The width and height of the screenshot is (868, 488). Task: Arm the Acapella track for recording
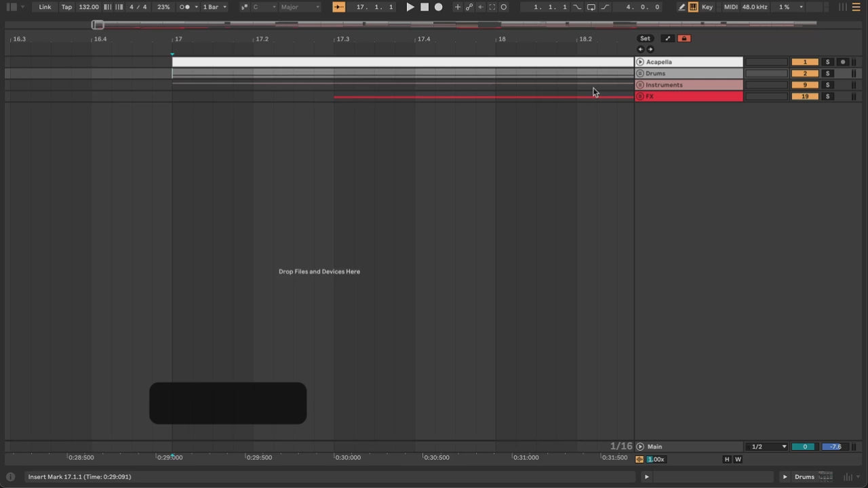click(x=843, y=62)
